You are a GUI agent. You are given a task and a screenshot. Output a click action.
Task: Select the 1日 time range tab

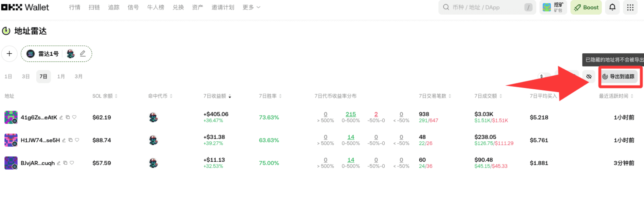tap(8, 76)
